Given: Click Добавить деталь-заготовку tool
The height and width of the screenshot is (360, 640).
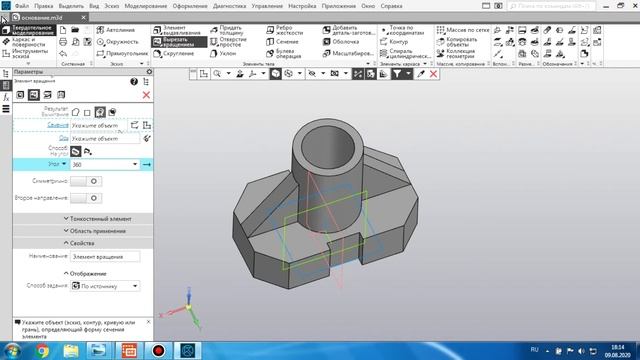Looking at the screenshot, I should [349, 30].
